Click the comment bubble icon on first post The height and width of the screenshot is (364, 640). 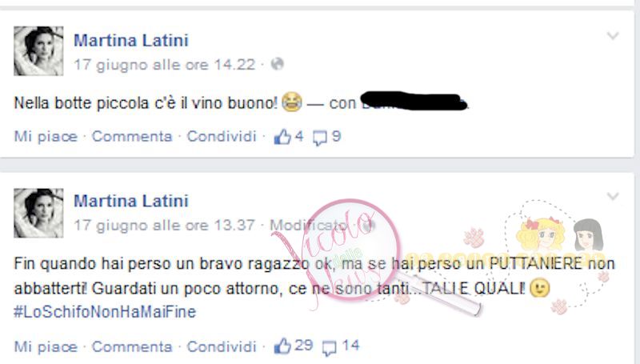(x=319, y=138)
